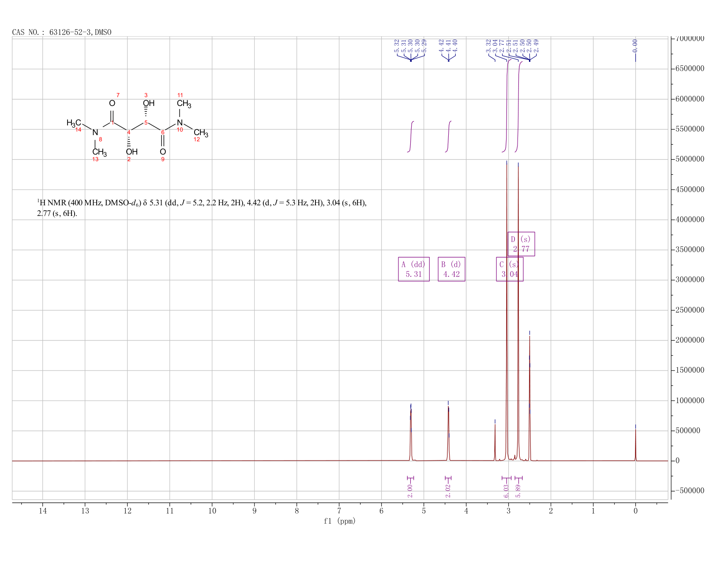Select multiplet box C (s) 3.04
This screenshot has height=563, width=728.
510,269
